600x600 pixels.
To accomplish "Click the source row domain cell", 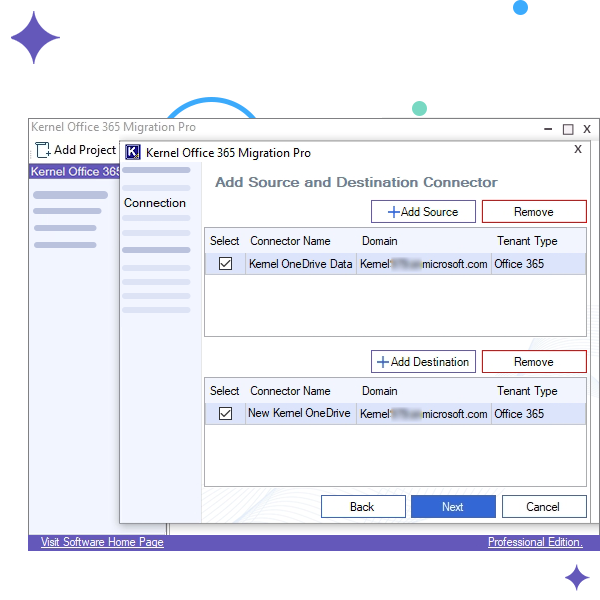I will 424,264.
